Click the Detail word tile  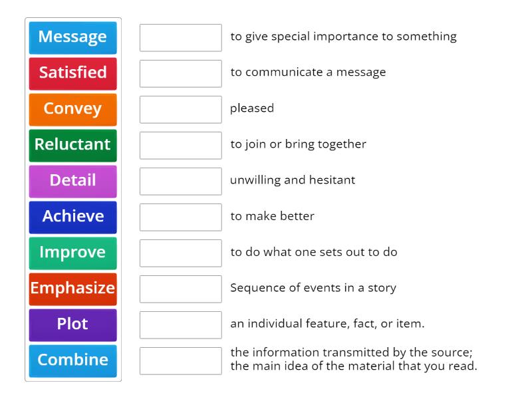(x=72, y=181)
